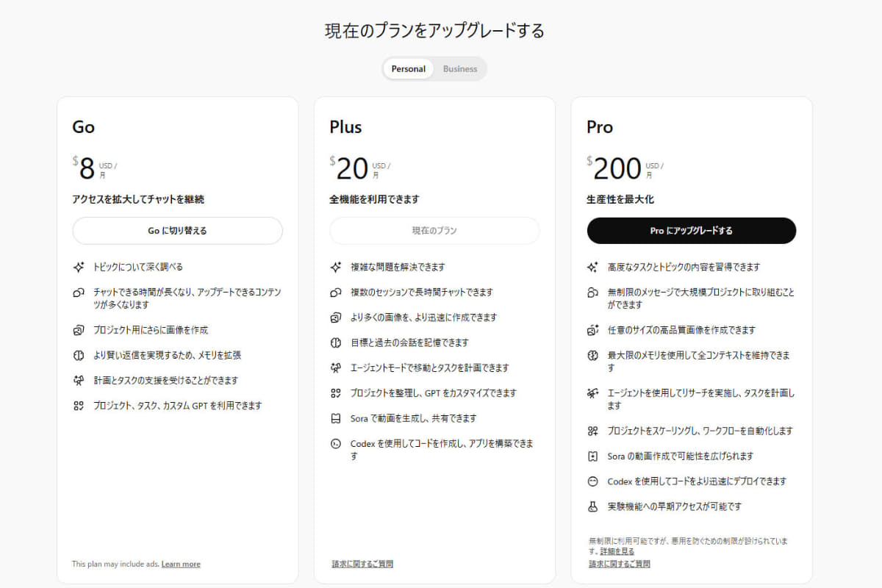This screenshot has height=588, width=882.
Task: Click the text Sora の動画作成で可能性を広げられます
Action: click(681, 456)
